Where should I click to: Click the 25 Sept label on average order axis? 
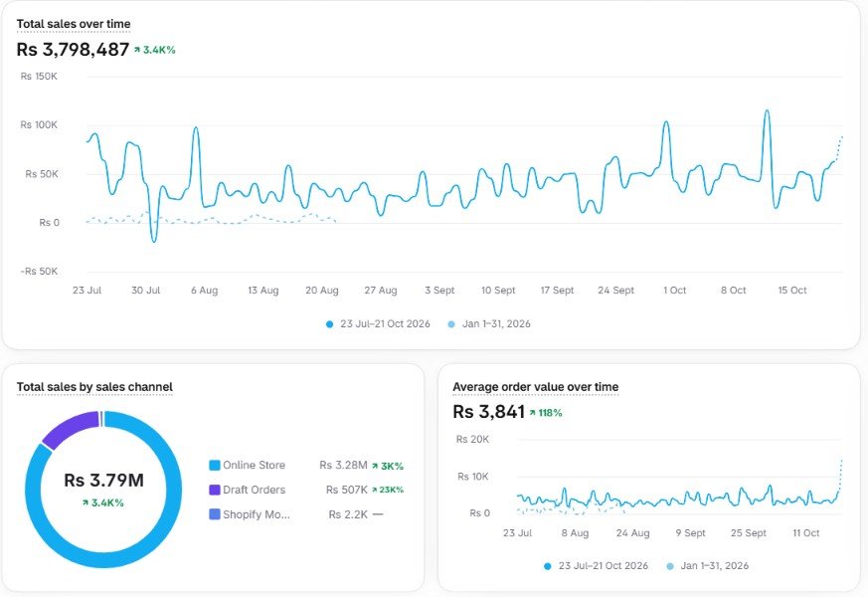(x=749, y=532)
